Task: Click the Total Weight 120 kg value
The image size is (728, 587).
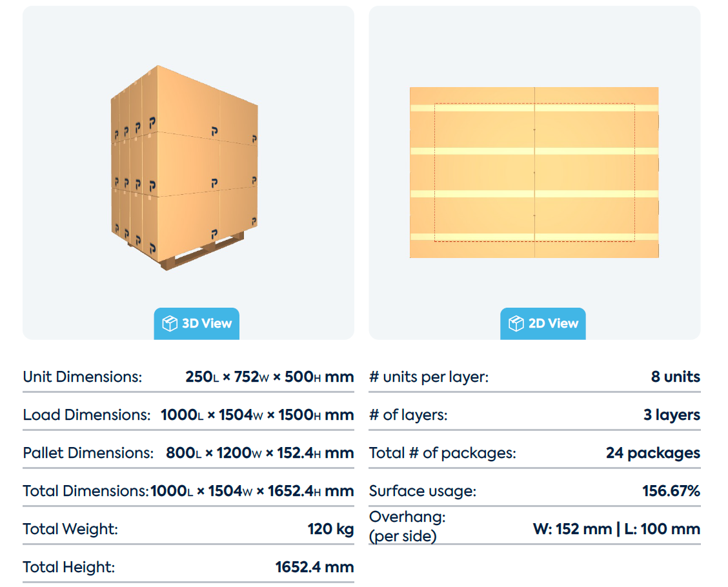Action: tap(330, 529)
